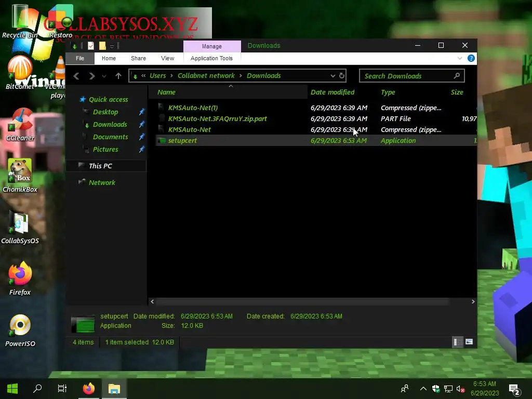This screenshot has width=532, height=399.
Task: Open the BitComet desktop shortcut
Action: (x=20, y=72)
